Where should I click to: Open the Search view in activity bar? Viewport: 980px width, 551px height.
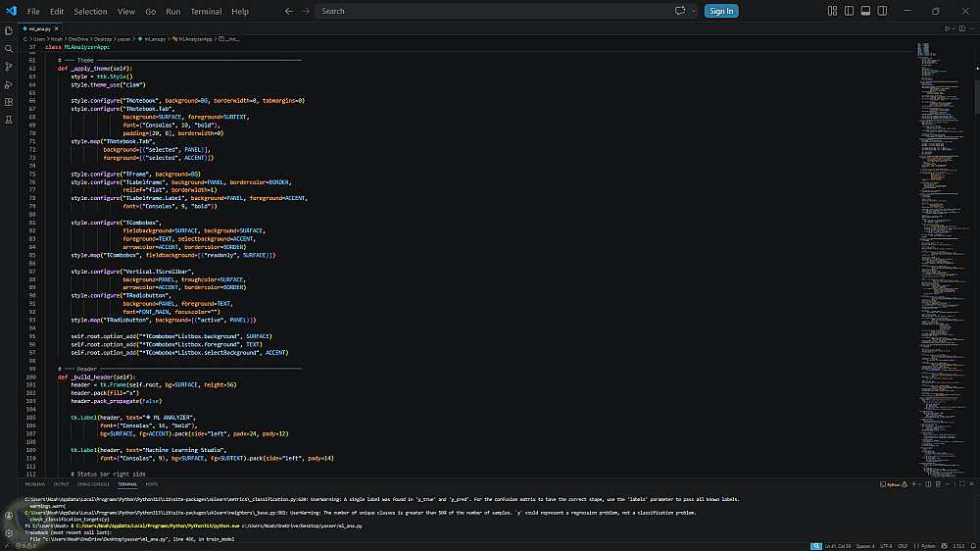tap(9, 47)
